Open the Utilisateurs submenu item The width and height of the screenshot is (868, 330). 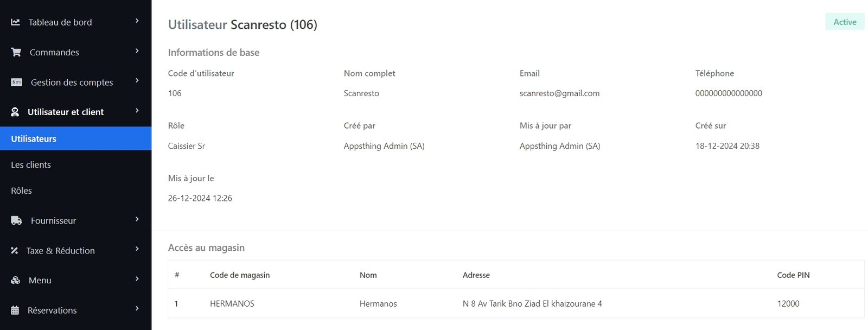click(34, 139)
